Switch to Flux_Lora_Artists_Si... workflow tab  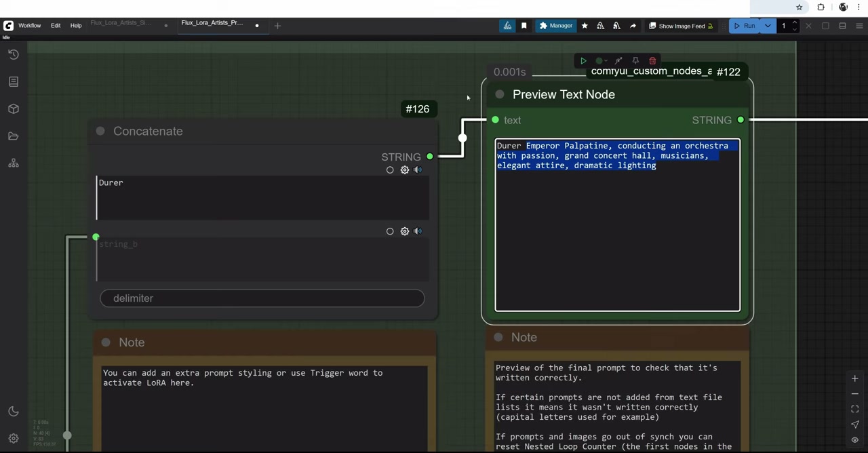point(121,23)
